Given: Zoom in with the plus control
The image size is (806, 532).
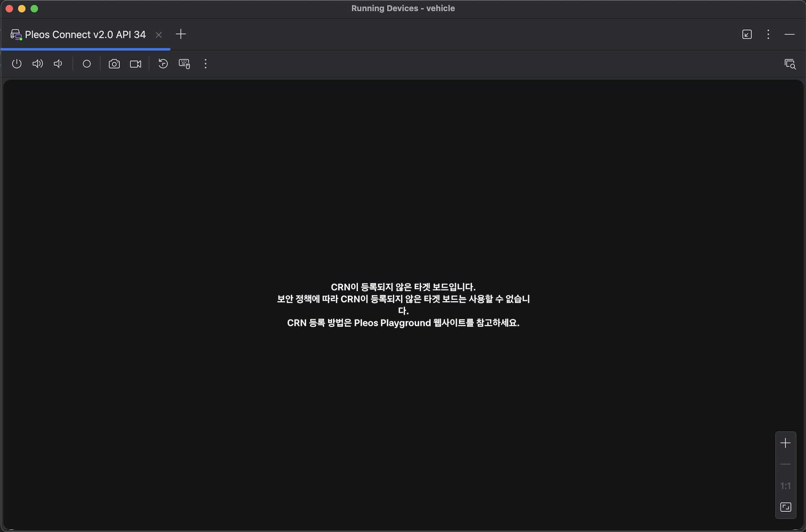Looking at the screenshot, I should (x=785, y=443).
